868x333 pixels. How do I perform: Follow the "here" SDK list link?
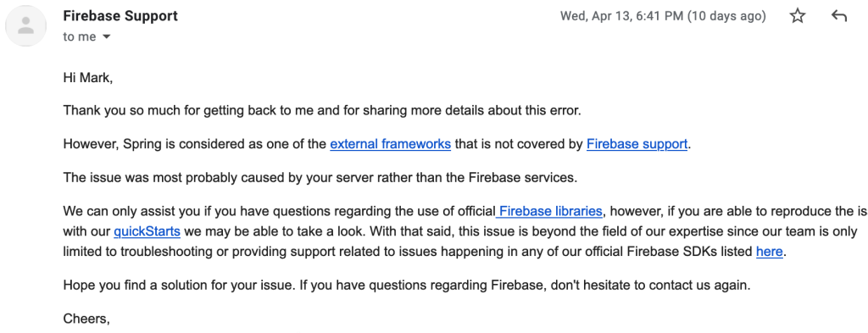770,252
